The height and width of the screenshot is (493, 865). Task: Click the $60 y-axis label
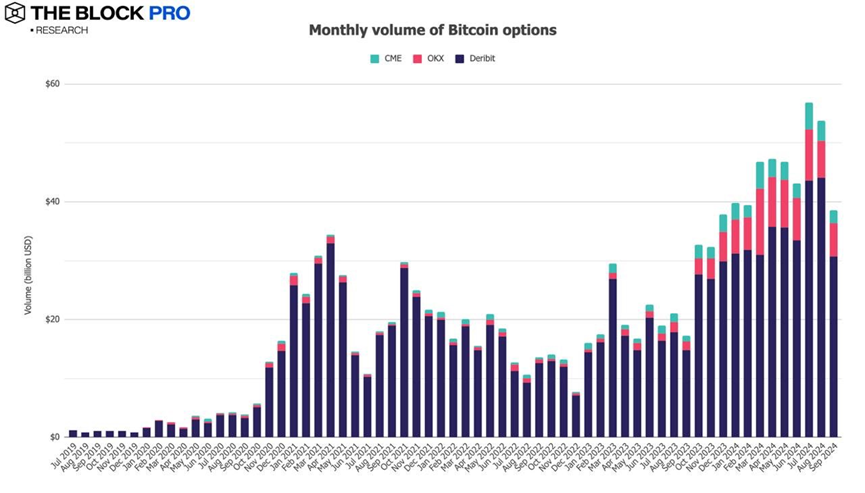coord(53,84)
